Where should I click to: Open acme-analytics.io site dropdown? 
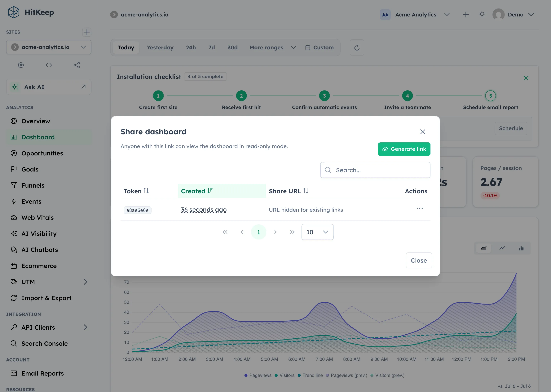49,47
